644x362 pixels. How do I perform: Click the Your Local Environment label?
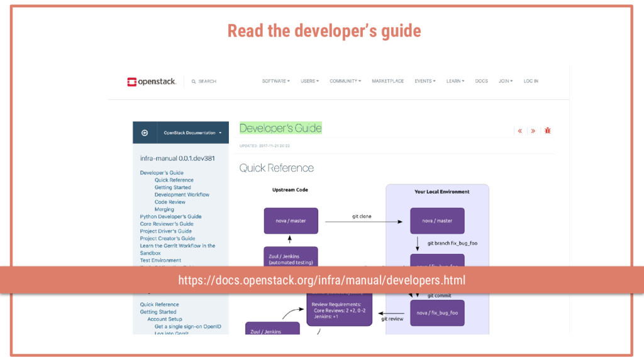(441, 192)
